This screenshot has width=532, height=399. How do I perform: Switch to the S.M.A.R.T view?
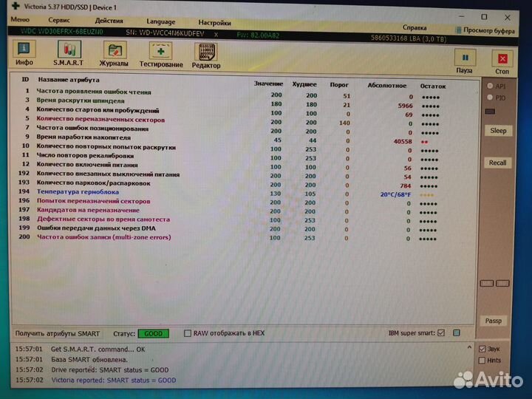[67, 55]
